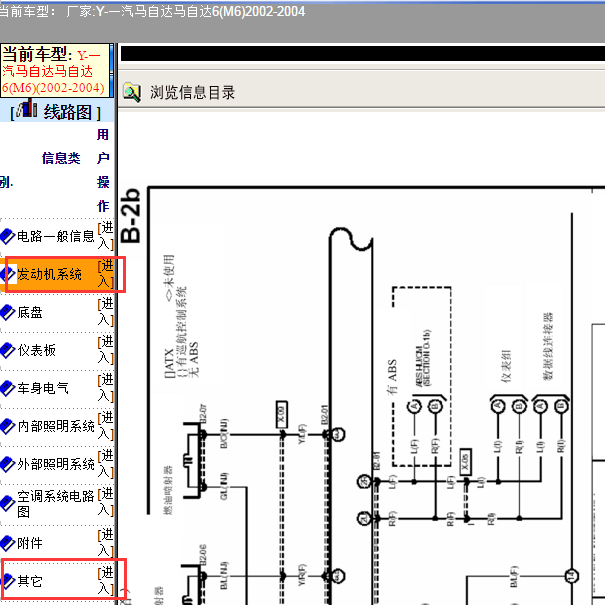Image resolution: width=605 pixels, height=605 pixels.
Task: Click the red current model text in sidebar
Action: 53,72
